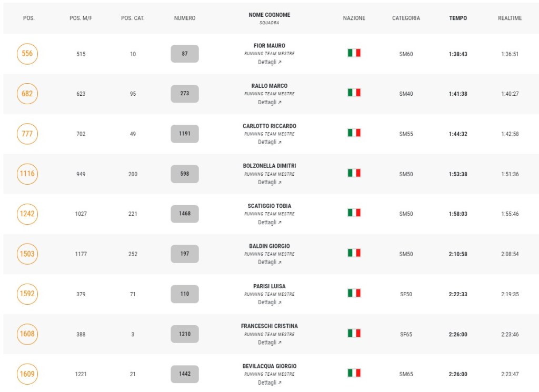The height and width of the screenshot is (392, 539).
Task: Click the Italian flag in Rallo Marco's row
Action: click(x=354, y=93)
